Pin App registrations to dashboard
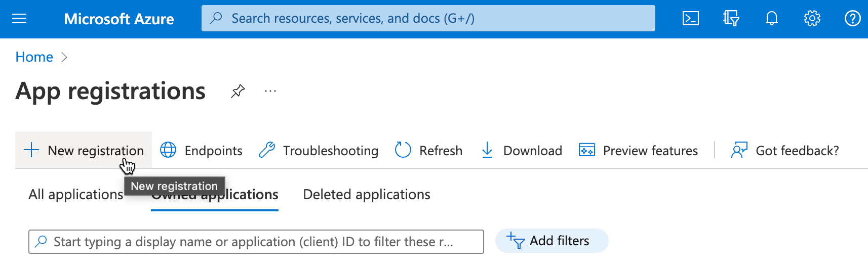This screenshot has width=868, height=271. coord(238,91)
